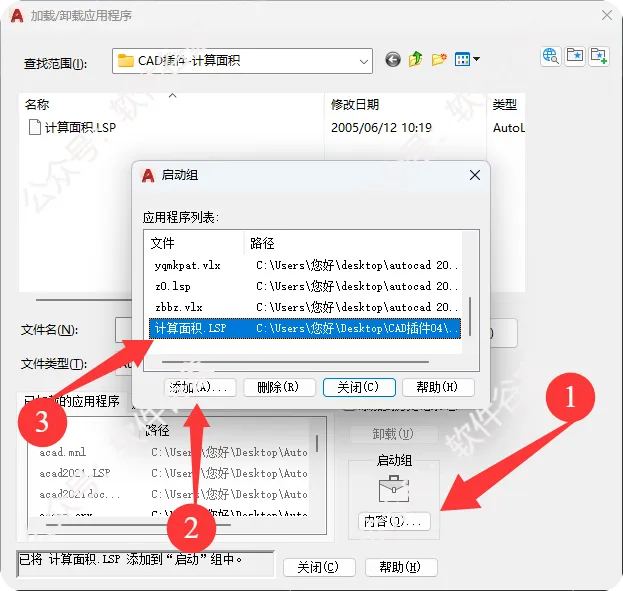Click the greyed-out 卸载(U) button
Screen dimensions: 623x591
[x=394, y=434]
